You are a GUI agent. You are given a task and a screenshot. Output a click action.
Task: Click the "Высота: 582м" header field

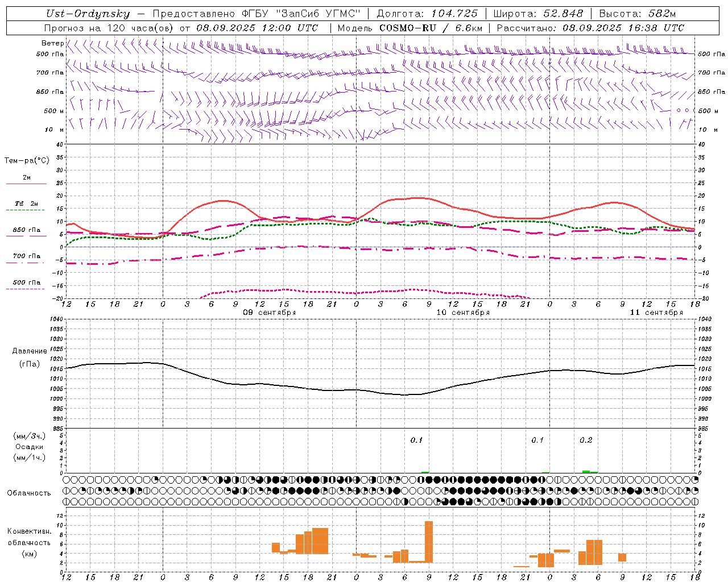pos(637,14)
